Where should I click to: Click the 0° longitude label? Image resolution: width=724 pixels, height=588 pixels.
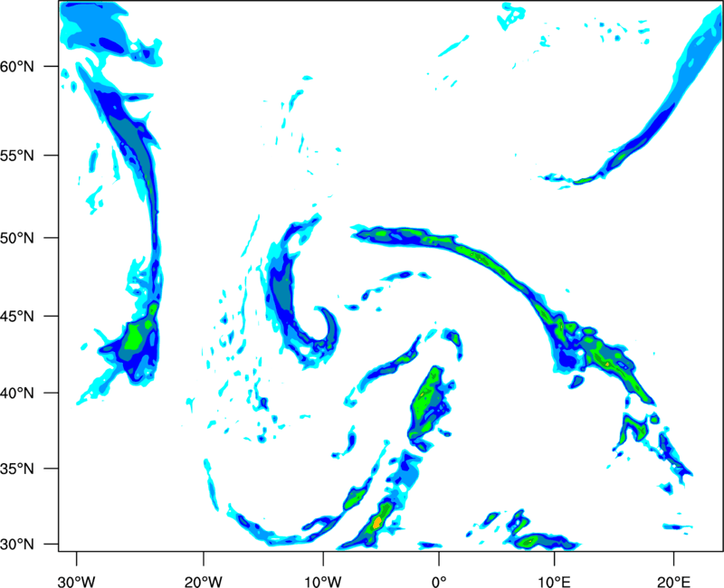tap(439, 583)
